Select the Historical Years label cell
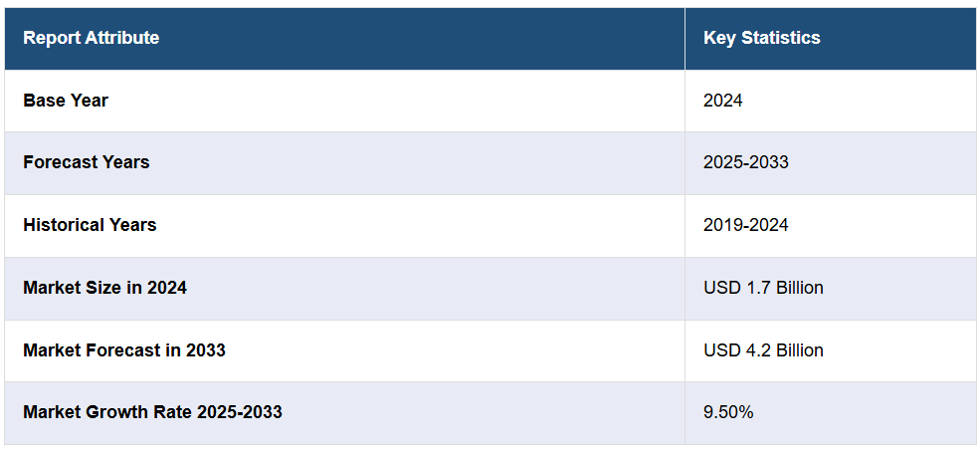This screenshot has height=454, width=980. (90, 225)
